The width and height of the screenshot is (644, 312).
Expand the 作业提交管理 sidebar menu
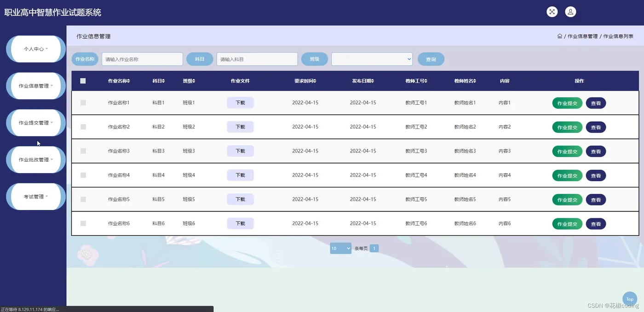[36, 123]
